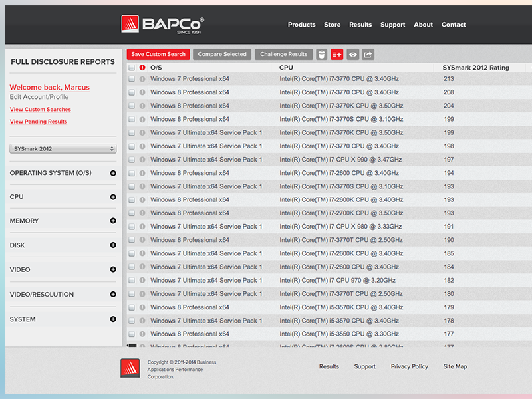Open Results in the top navigation

click(360, 25)
